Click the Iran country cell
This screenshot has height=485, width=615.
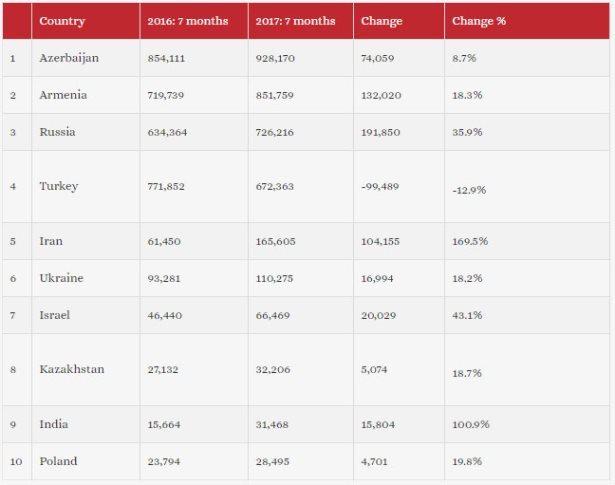52,241
